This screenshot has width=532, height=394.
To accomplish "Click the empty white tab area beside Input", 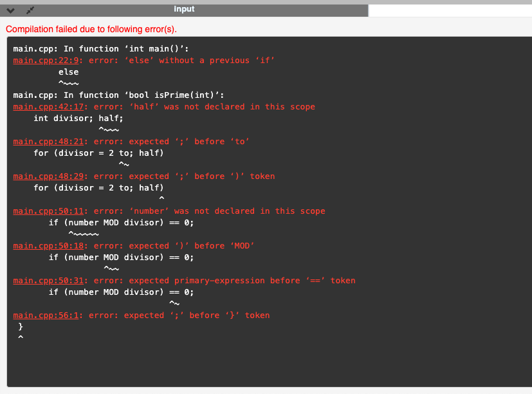I will (x=450, y=9).
